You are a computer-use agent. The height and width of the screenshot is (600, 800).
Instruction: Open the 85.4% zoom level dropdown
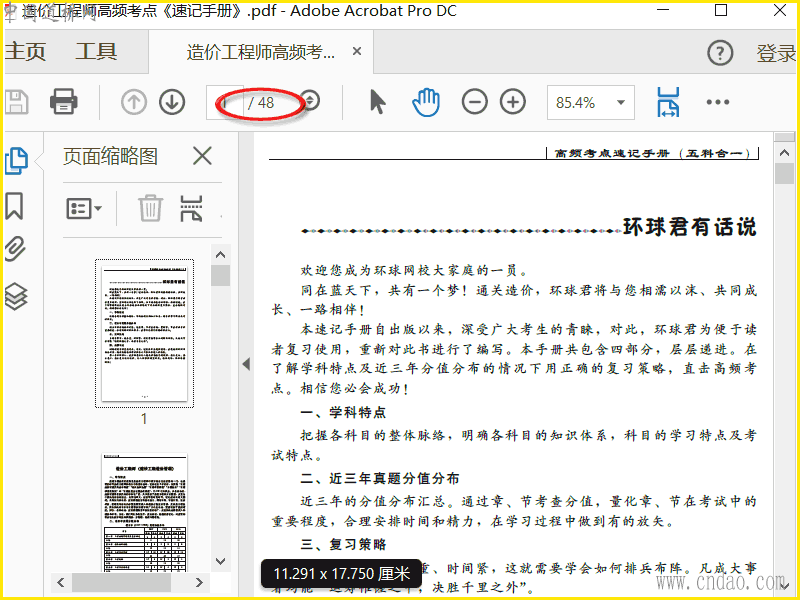pyautogui.click(x=591, y=103)
